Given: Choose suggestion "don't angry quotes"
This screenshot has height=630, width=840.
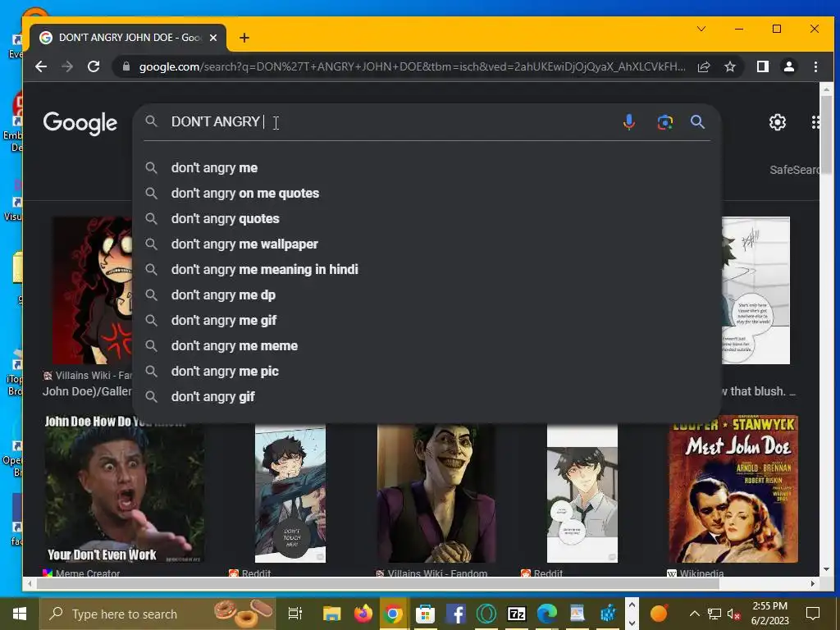Looking at the screenshot, I should point(427,218).
